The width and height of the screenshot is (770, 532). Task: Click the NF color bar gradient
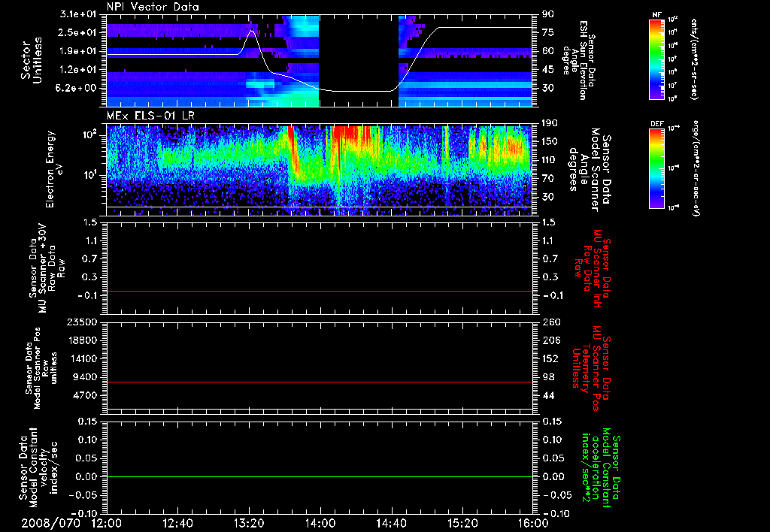tap(656, 59)
